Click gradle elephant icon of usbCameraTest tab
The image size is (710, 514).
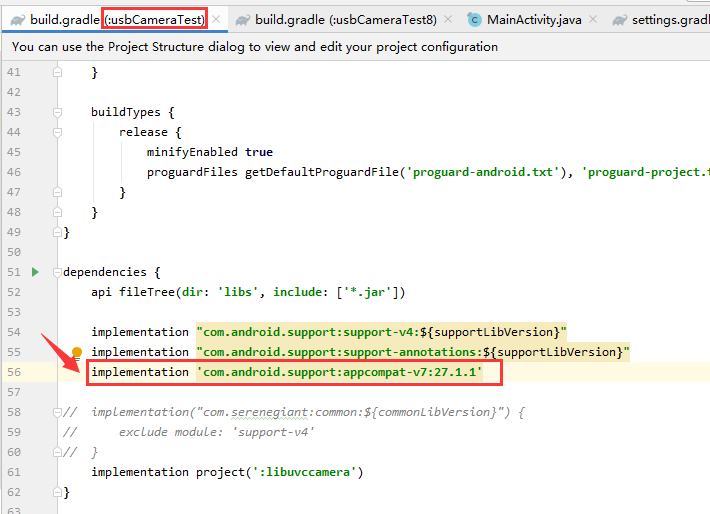[x=18, y=20]
